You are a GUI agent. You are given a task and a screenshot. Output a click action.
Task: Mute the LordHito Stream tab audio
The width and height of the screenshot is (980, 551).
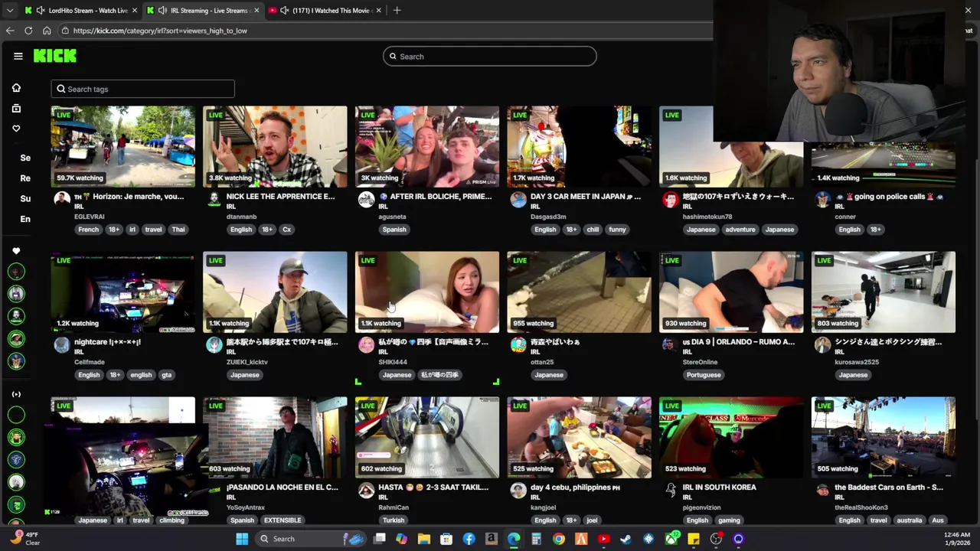pyautogui.click(x=40, y=11)
